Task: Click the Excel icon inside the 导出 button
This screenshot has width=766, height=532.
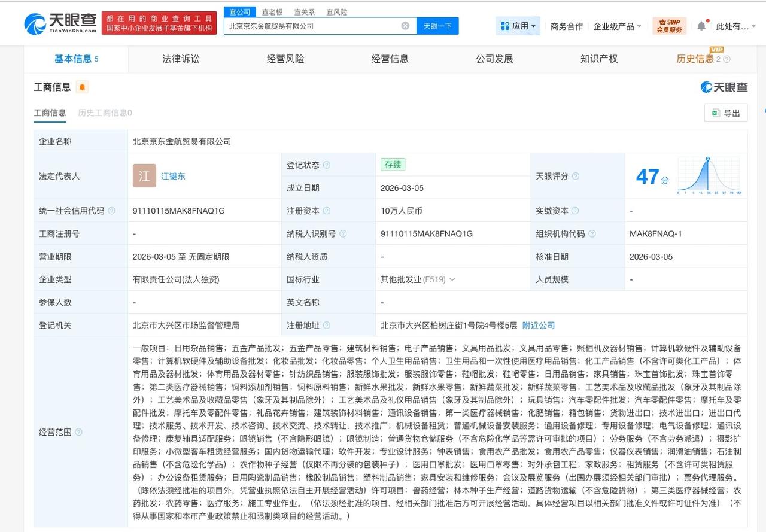Action: tap(716, 113)
